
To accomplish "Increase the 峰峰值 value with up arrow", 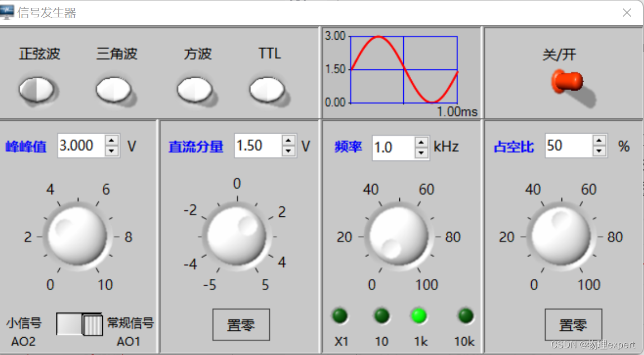I will coord(112,140).
